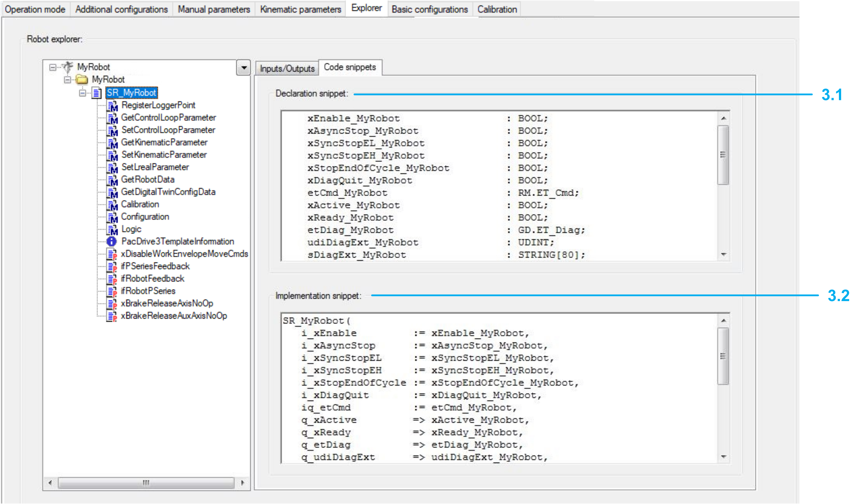The width and height of the screenshot is (860, 504).
Task: Click the Logic method icon
Action: pyautogui.click(x=112, y=230)
